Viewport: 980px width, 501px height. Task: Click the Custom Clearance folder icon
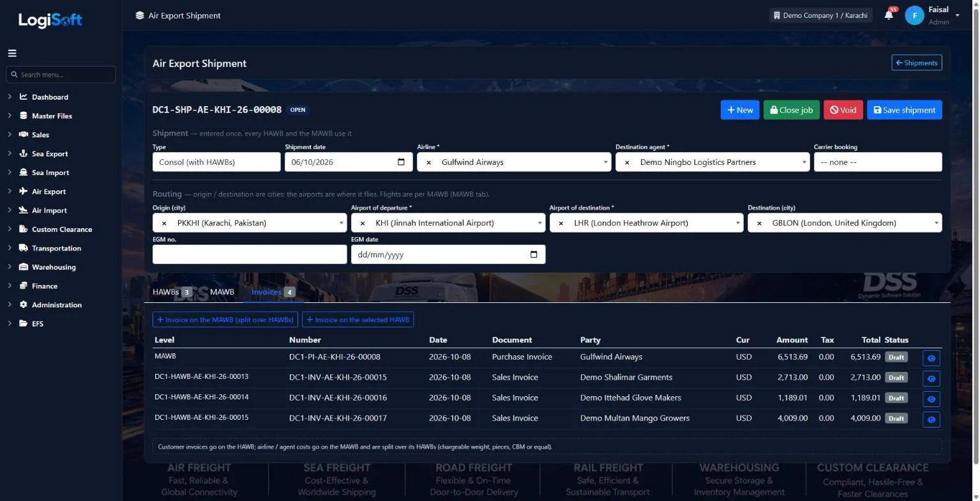point(24,229)
